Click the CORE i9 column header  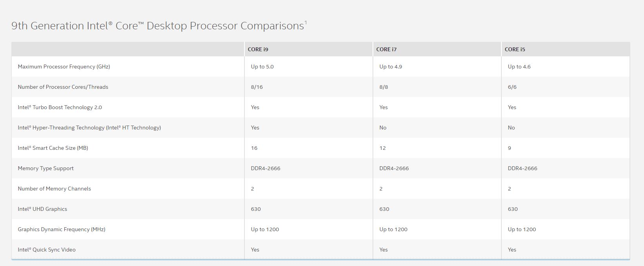click(258, 49)
